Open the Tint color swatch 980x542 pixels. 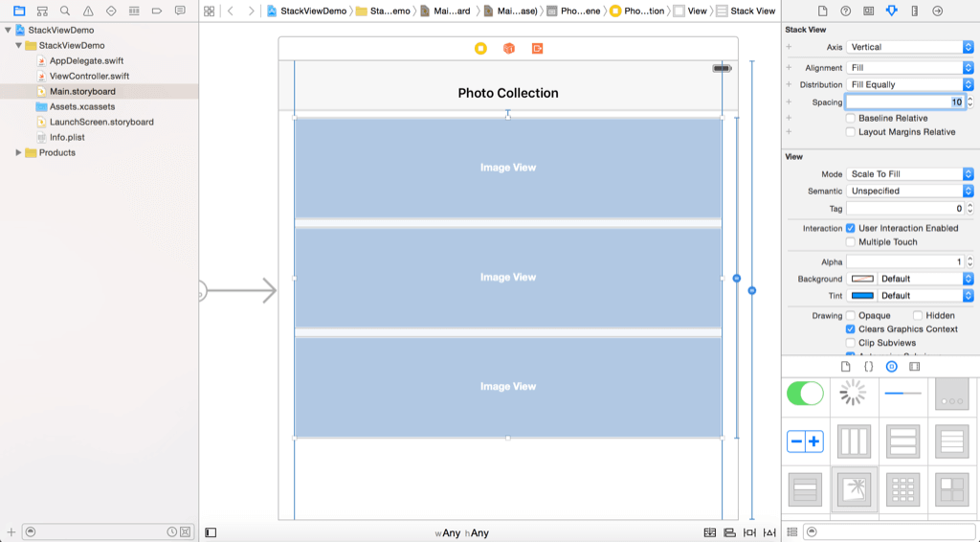[862, 296]
